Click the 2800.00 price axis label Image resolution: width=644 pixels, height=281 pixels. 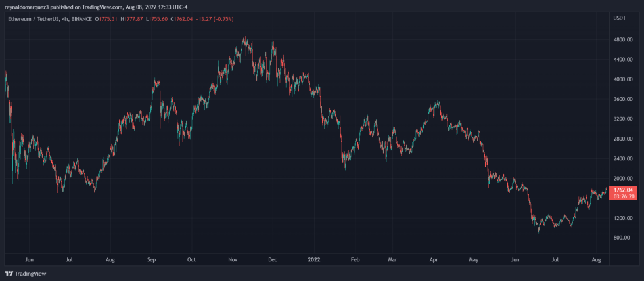(623, 139)
